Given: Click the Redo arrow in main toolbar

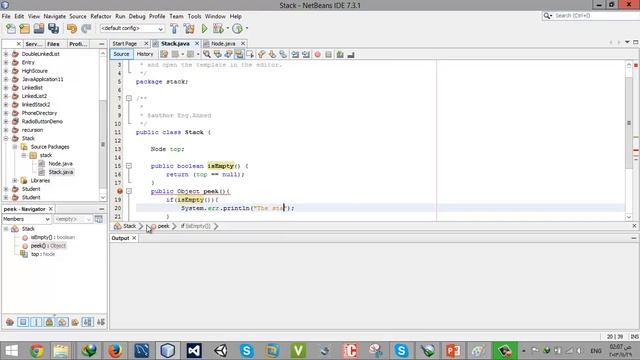Looking at the screenshot, I should pos(86,29).
